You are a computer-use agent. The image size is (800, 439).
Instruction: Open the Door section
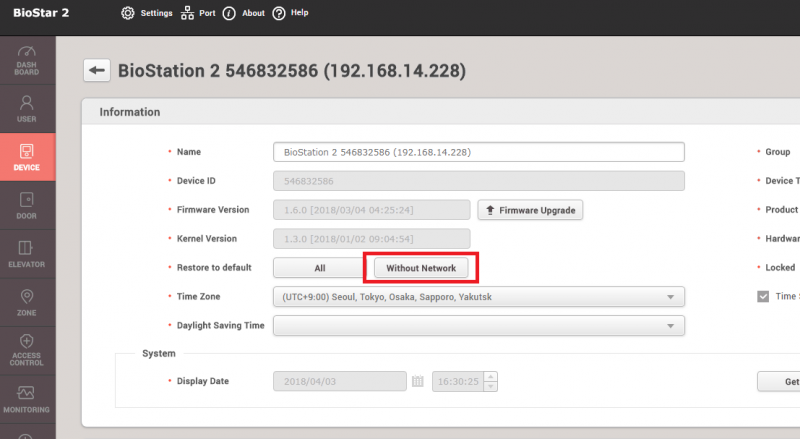(27, 206)
